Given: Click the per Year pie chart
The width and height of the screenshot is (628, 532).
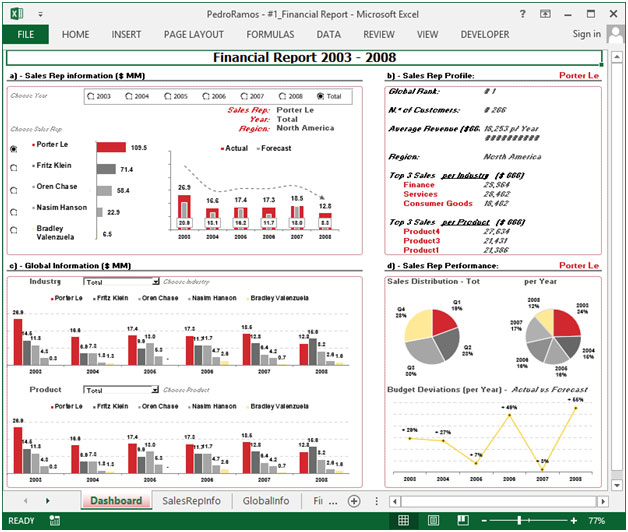Looking at the screenshot, I should 553,336.
